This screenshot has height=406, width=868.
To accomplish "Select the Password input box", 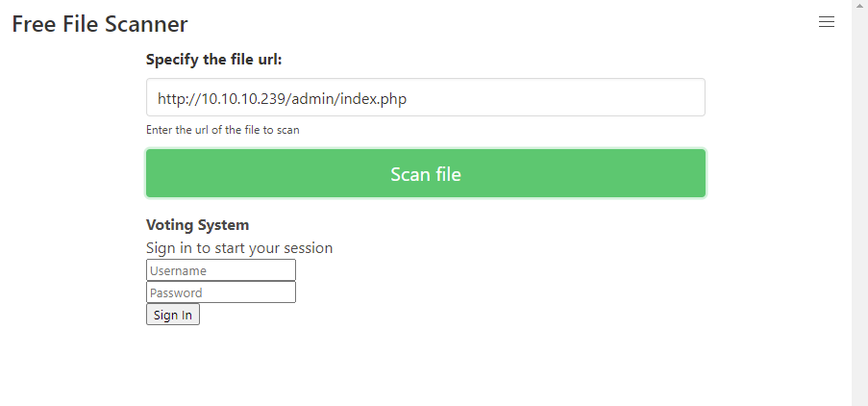I will pos(220,292).
